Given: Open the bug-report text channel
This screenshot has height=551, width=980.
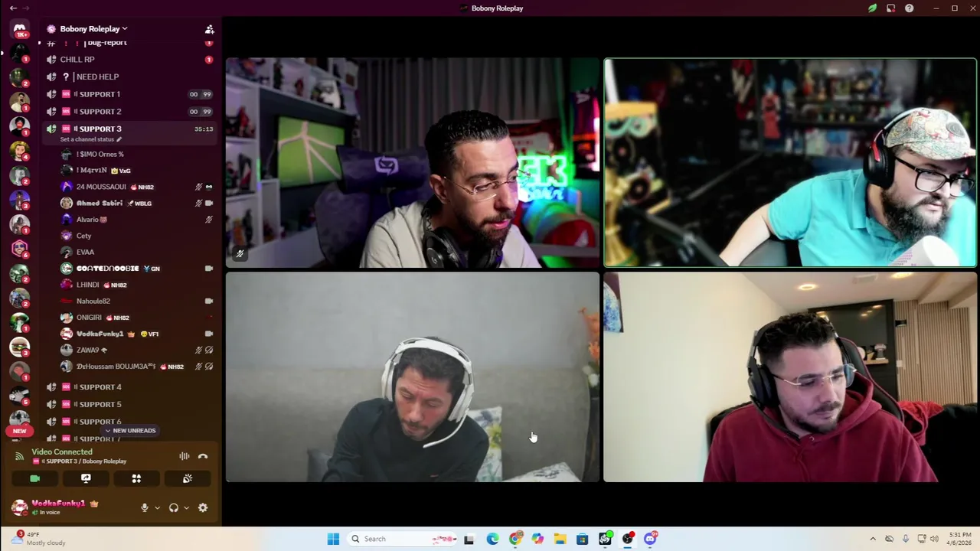Looking at the screenshot, I should click(129, 43).
